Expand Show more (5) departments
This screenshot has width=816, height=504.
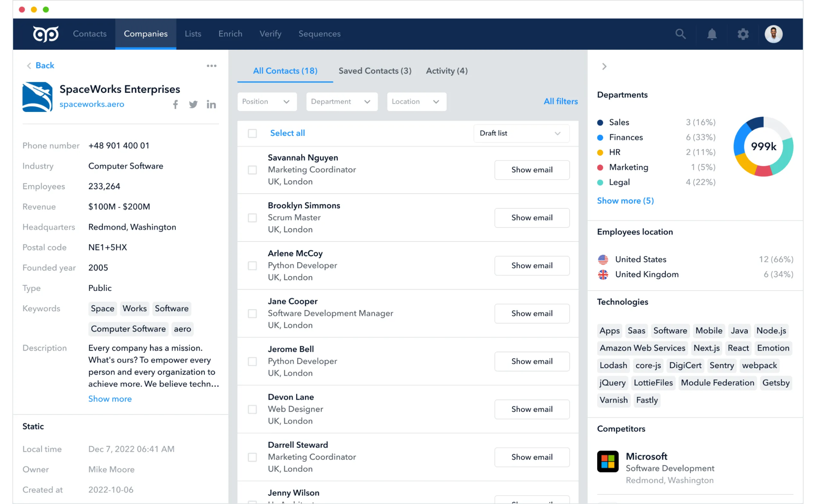tap(625, 201)
